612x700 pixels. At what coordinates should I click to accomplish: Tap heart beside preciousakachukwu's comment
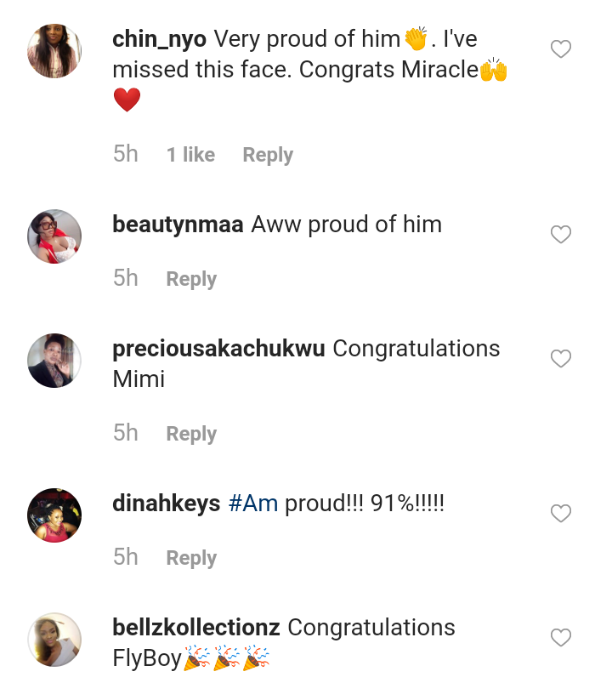(560, 359)
